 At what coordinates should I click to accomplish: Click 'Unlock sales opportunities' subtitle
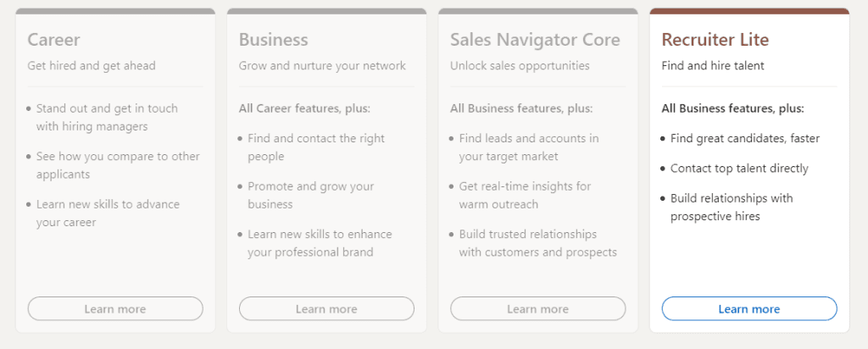click(x=520, y=66)
